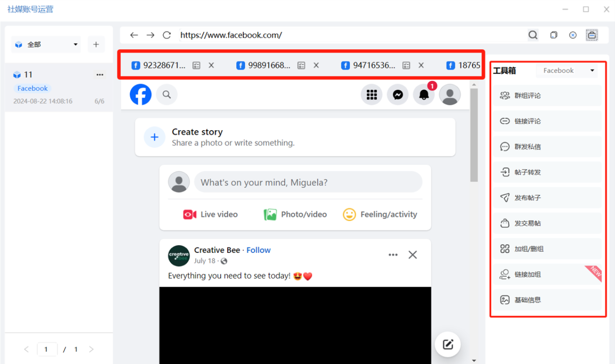Dismiss the Creative Bee post
This screenshot has width=615, height=364.
(x=413, y=254)
